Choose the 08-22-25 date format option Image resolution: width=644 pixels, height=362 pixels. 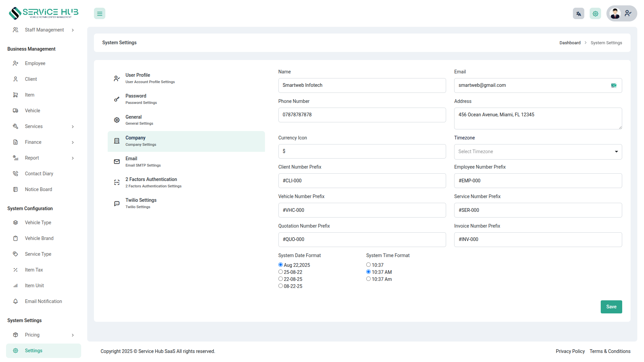280,286
